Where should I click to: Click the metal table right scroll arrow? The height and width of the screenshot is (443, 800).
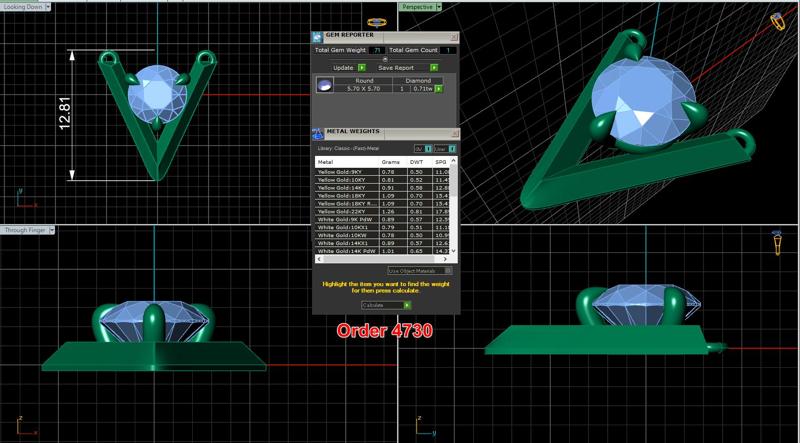click(445, 259)
